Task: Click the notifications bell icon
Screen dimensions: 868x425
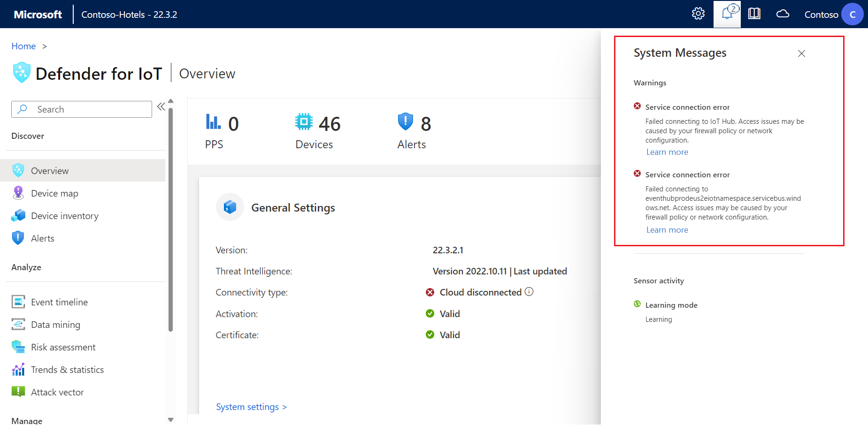Action: click(x=727, y=14)
